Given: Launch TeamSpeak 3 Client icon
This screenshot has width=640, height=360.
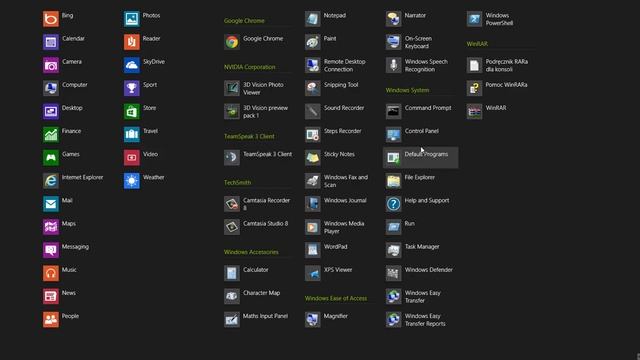Looking at the screenshot, I should point(232,158).
